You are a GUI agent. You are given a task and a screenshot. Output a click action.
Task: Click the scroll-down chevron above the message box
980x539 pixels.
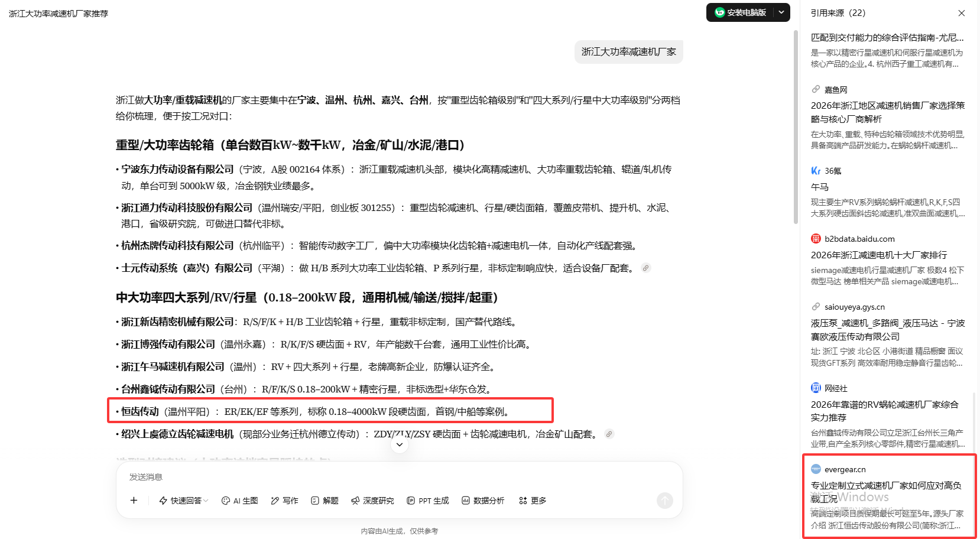click(x=400, y=444)
